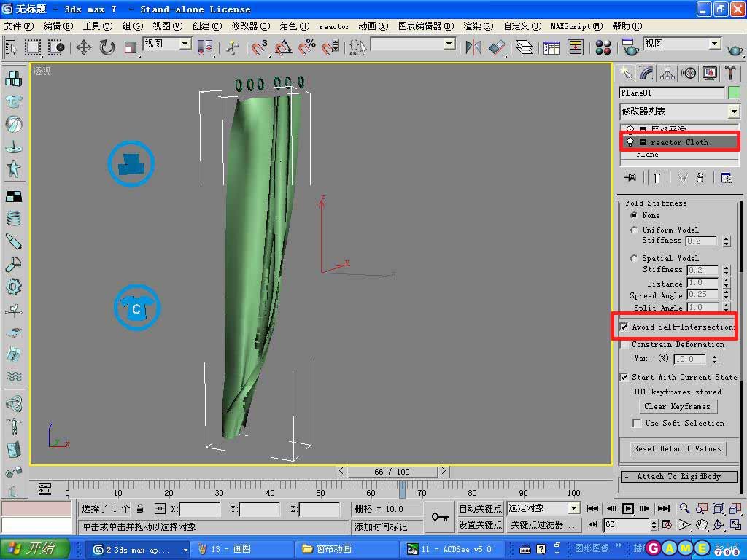Image resolution: width=747 pixels, height=560 pixels.
Task: Open the MAXScript(M) menu
Action: (x=577, y=26)
